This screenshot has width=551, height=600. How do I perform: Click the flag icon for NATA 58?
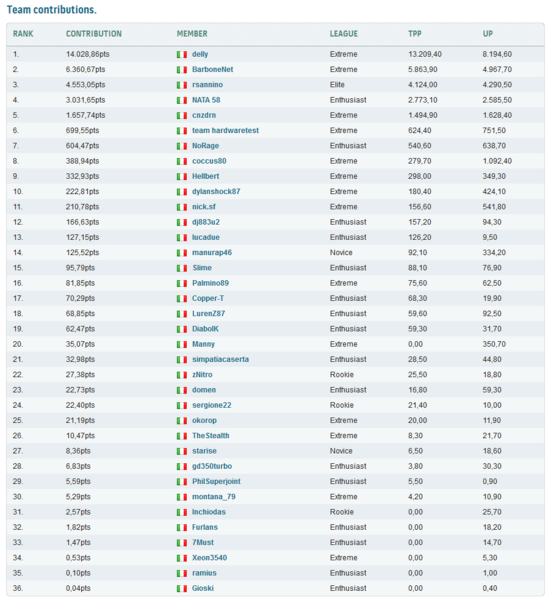(182, 101)
